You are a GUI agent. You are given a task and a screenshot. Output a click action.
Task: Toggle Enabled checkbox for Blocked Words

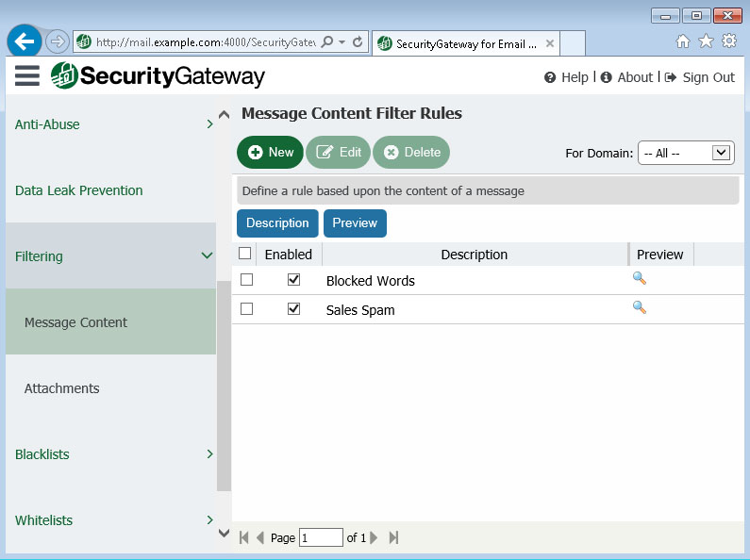point(293,279)
